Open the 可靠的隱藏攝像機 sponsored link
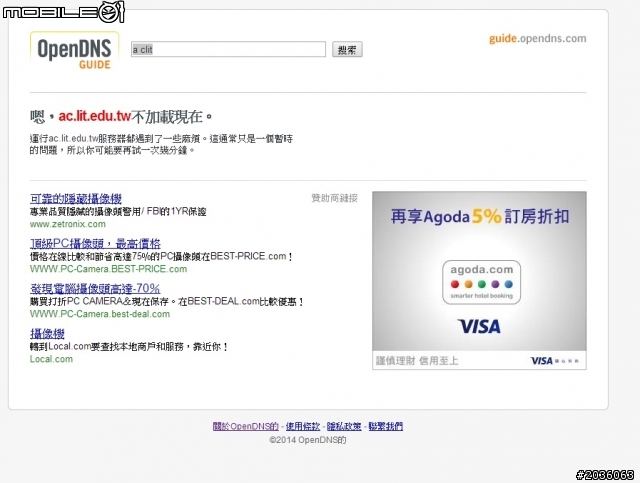 pyautogui.click(x=76, y=199)
